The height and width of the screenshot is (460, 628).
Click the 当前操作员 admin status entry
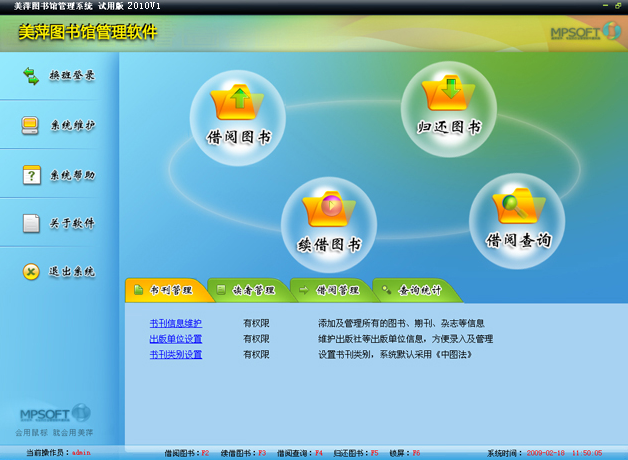coord(58,453)
